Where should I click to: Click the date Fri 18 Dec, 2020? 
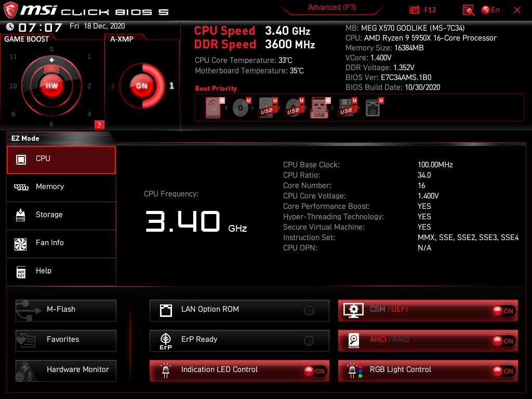point(97,26)
